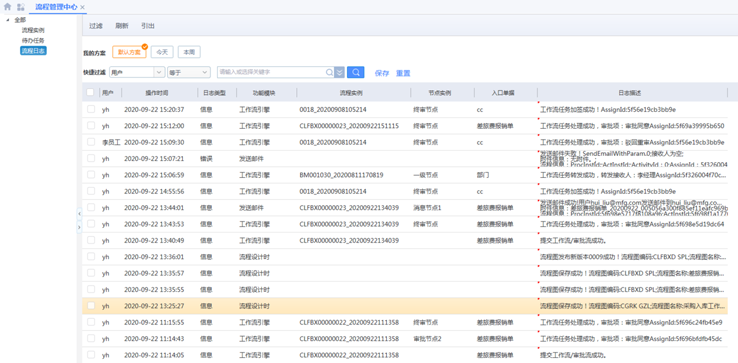This screenshot has height=363, width=738.
Task: Select 流程日志 in the tree
Action: pyautogui.click(x=33, y=51)
